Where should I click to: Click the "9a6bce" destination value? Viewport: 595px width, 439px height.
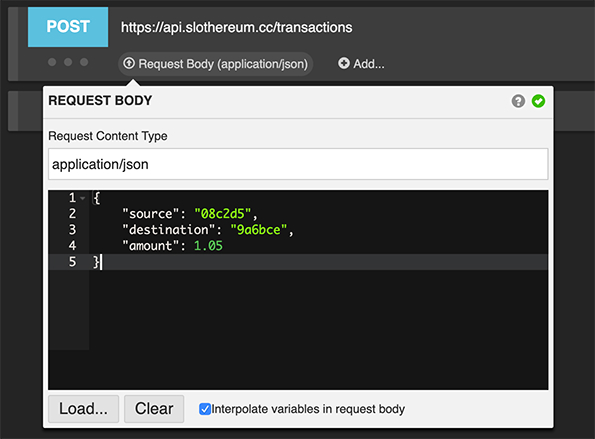point(258,230)
